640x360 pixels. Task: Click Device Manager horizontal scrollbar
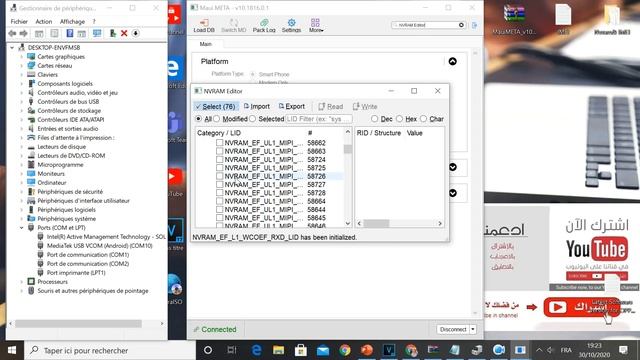[78, 324]
